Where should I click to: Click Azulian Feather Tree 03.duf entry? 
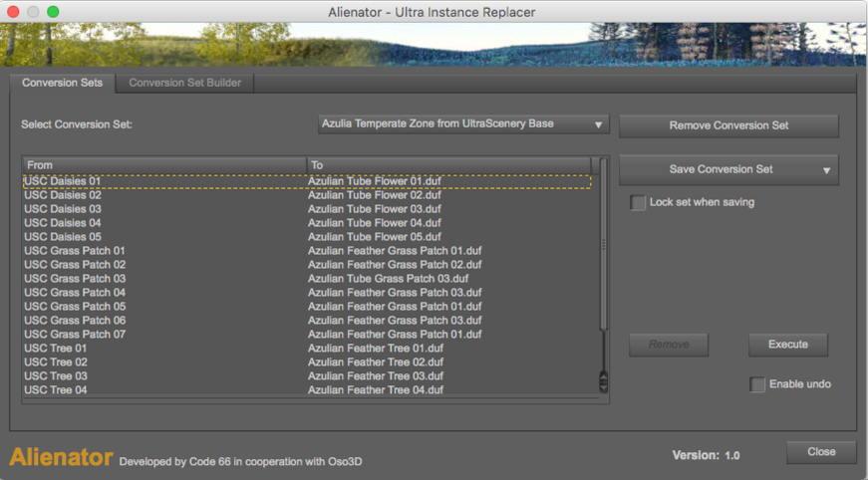[376, 376]
